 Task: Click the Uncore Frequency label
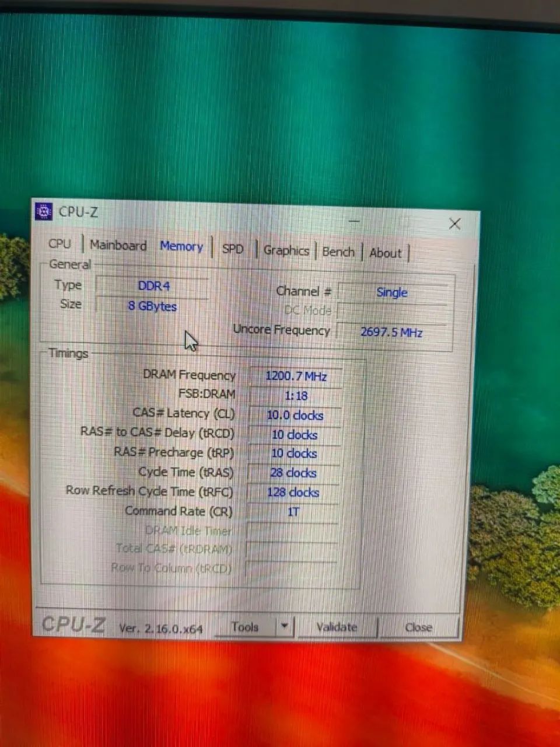(x=282, y=330)
